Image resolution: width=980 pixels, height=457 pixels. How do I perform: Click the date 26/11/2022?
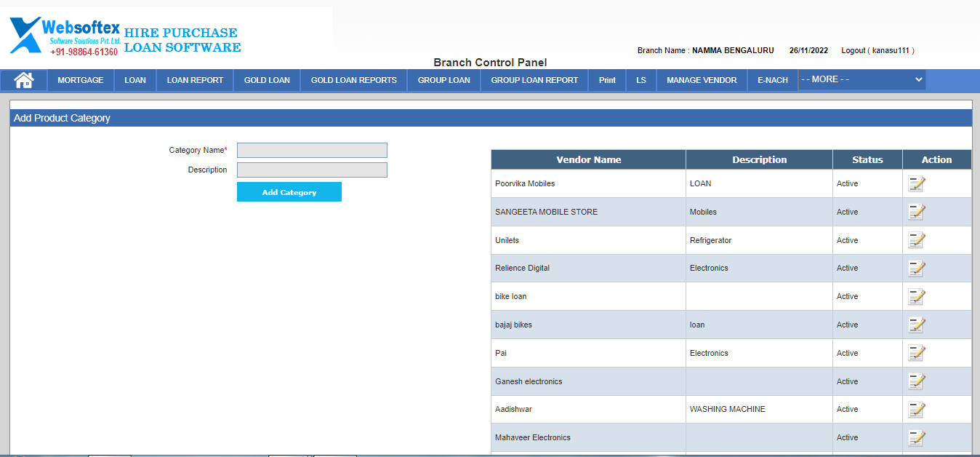(808, 50)
